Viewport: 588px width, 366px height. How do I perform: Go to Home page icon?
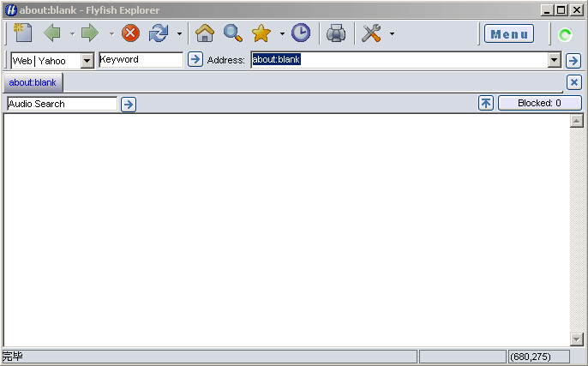204,33
